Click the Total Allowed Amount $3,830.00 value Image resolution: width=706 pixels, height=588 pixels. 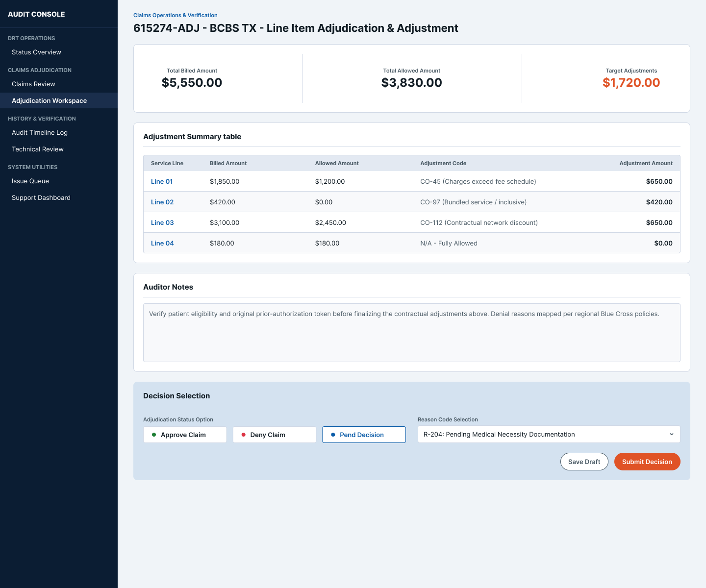412,82
